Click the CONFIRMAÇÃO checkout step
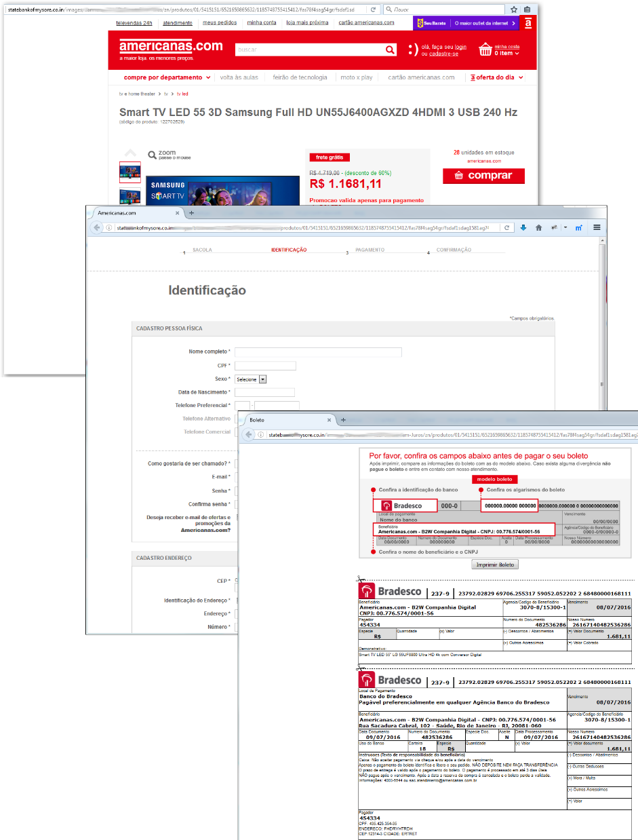638x840 pixels. tap(454, 250)
